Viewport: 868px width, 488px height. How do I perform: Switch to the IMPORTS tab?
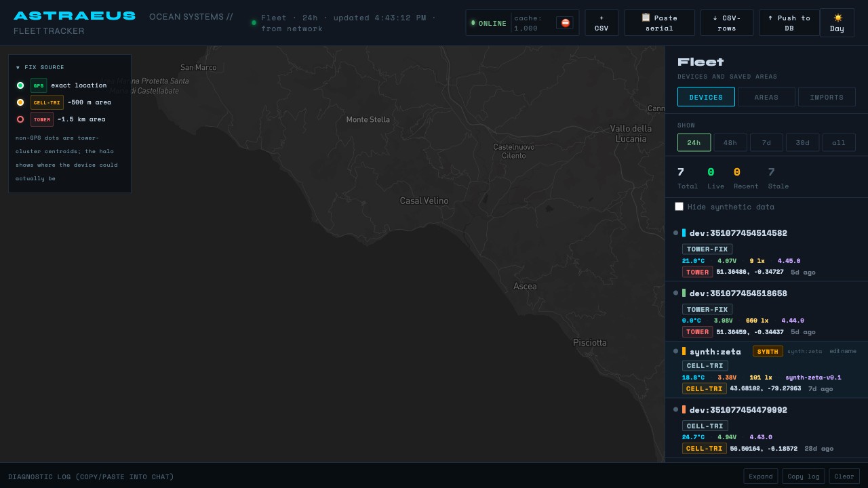tap(827, 97)
